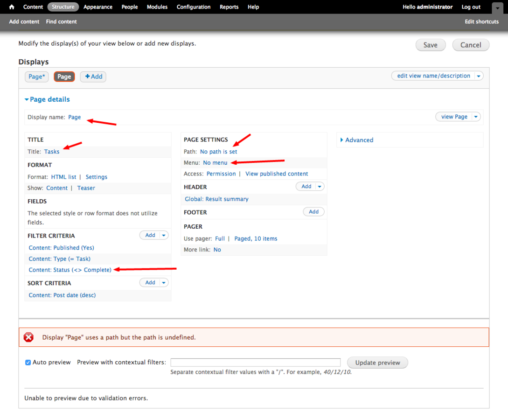Set path via No path is set
Viewport: 508px width, 420px height.
coord(218,152)
